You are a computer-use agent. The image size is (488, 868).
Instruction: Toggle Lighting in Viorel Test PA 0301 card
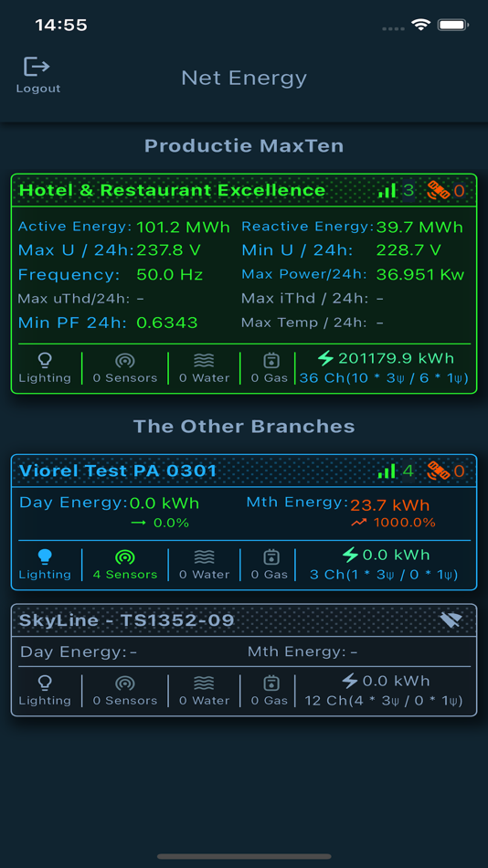click(x=45, y=566)
